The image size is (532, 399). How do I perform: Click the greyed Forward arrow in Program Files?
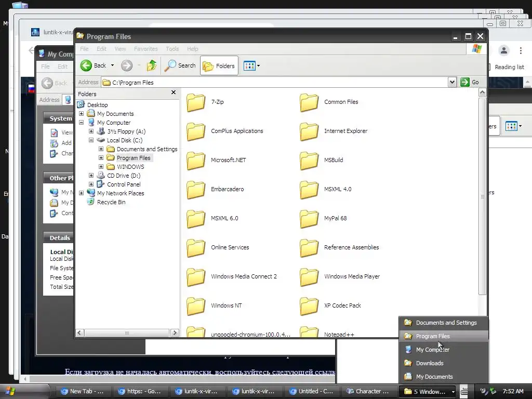pos(127,65)
